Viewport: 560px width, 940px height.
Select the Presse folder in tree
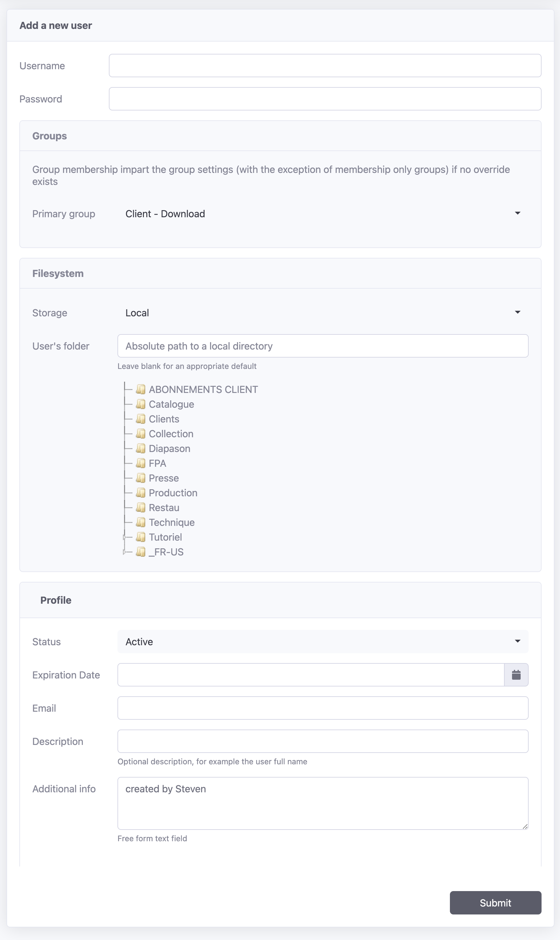164,478
